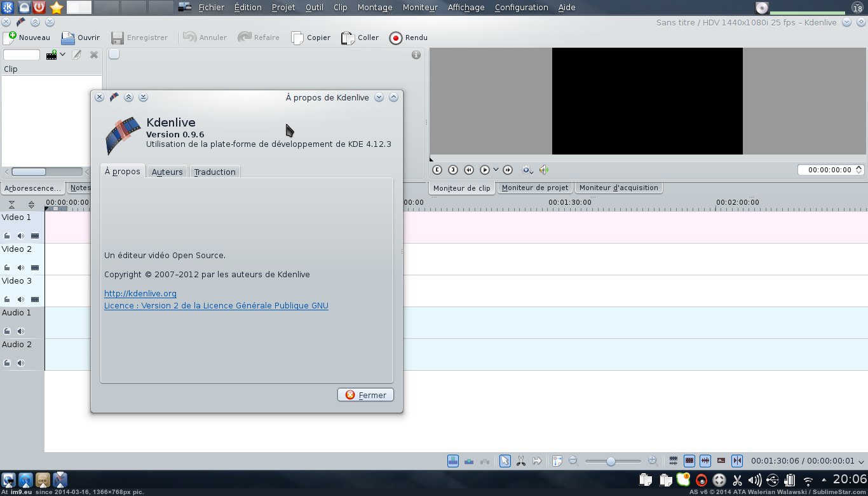
Task: Expand the add clip dropdown arrow
Action: 62,55
